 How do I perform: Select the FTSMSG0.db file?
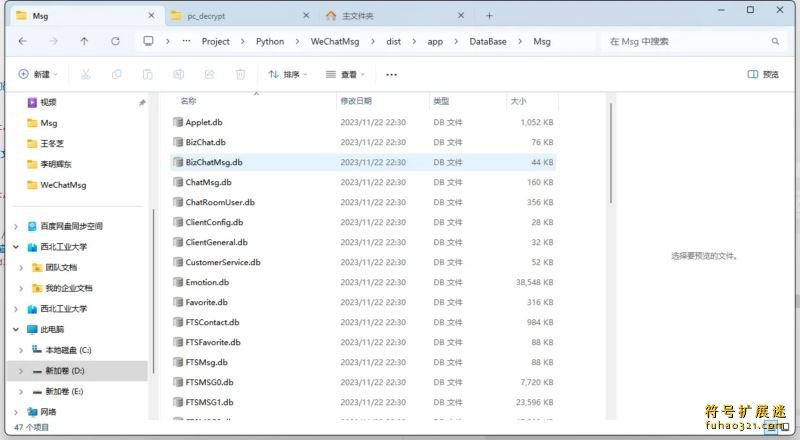363,382
